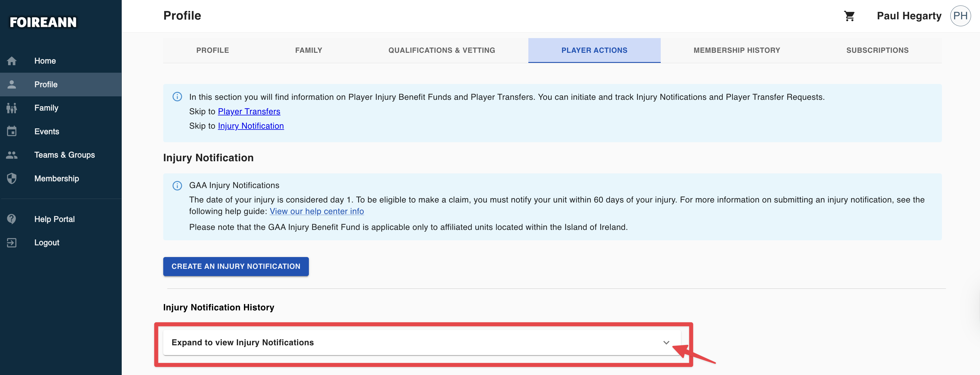Open the SUBSCRIPTIONS tab
Screen dimensions: 980x375
(877, 50)
